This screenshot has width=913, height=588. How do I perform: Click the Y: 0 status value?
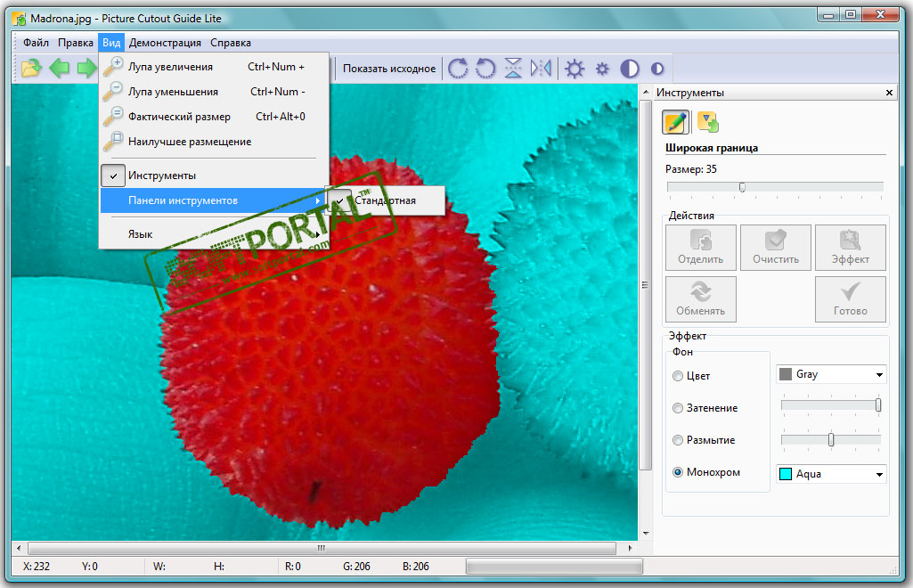[x=90, y=567]
